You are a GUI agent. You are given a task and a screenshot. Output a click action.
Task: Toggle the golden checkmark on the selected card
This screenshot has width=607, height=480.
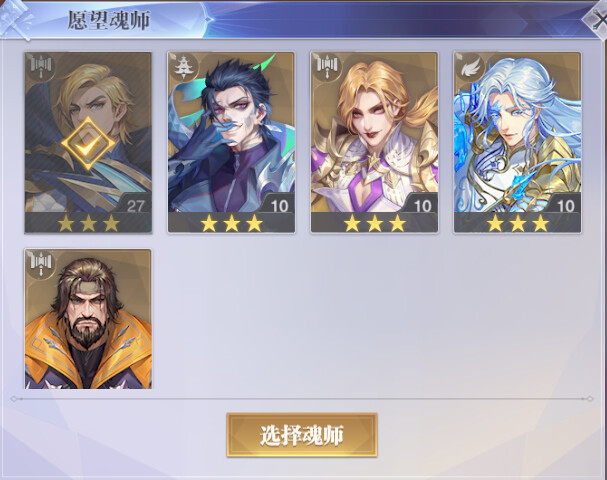click(88, 143)
